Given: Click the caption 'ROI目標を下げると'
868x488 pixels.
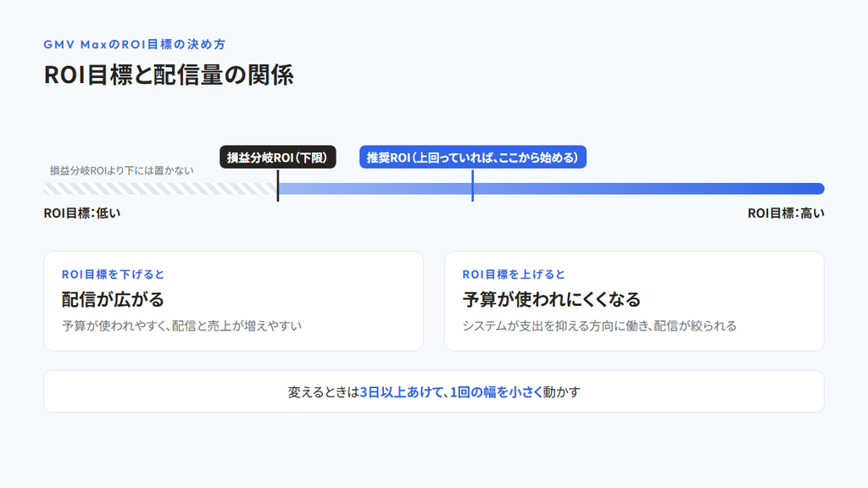Looking at the screenshot, I should coord(113,274).
